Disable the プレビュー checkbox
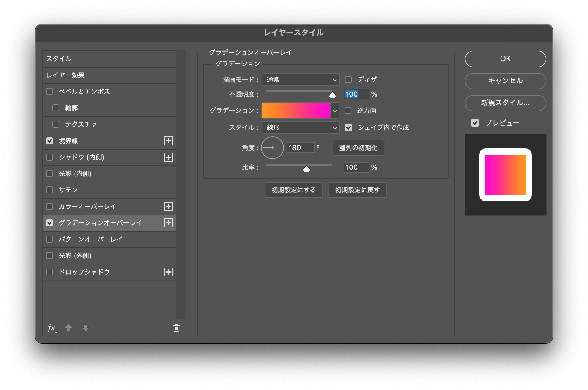 (475, 123)
